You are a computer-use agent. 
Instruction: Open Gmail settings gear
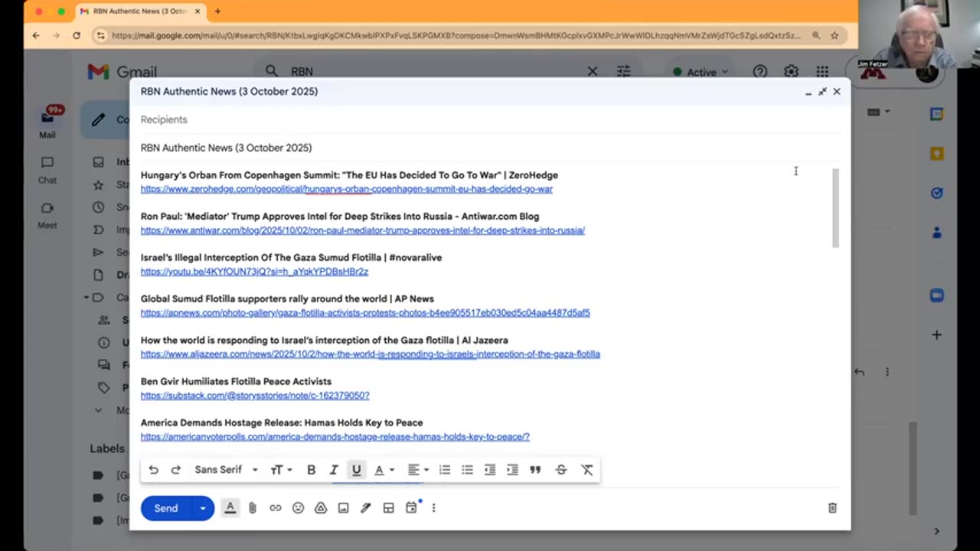pos(791,71)
